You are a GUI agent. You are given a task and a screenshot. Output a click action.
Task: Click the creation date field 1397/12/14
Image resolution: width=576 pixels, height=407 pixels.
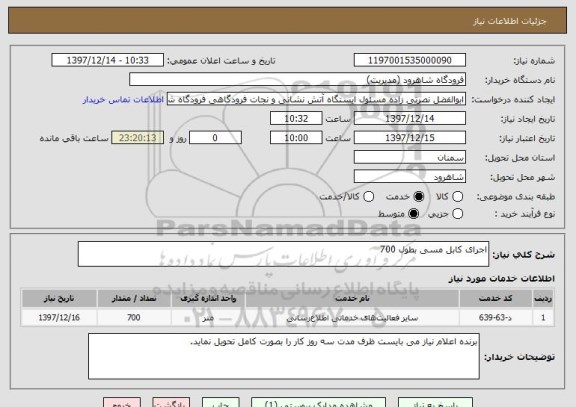click(410, 119)
